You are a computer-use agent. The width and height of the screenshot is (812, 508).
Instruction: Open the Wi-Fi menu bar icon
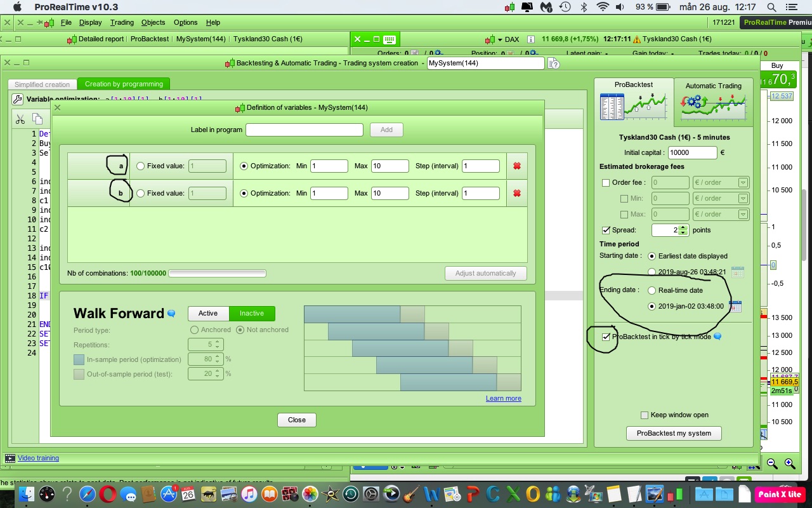[603, 7]
